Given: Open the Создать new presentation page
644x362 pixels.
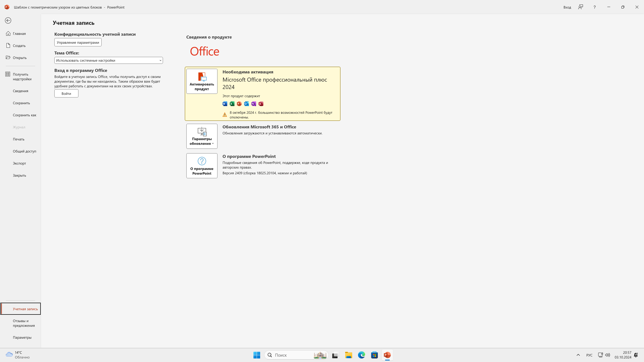Looking at the screenshot, I should (x=20, y=46).
